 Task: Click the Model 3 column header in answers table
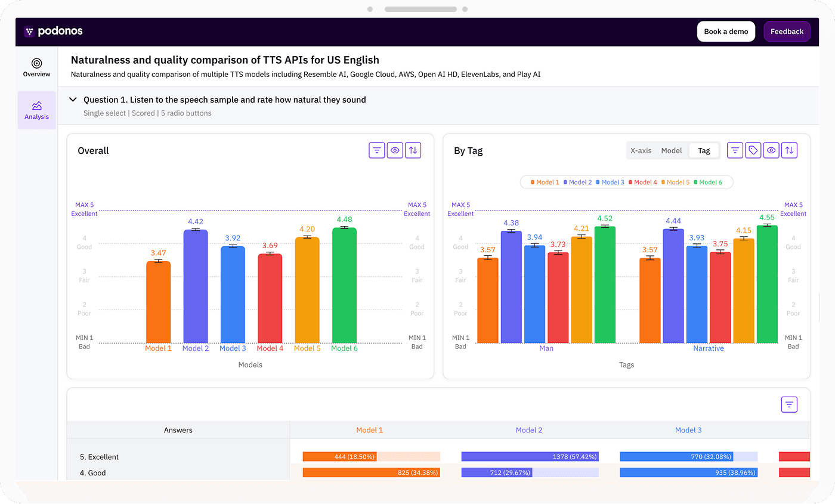(688, 430)
